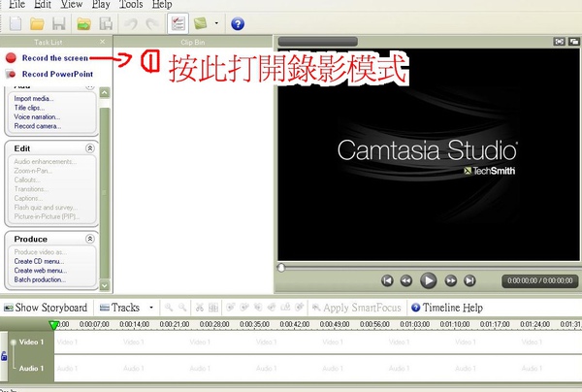The height and width of the screenshot is (392, 582).
Task: Save the project with the floppy disk icon
Action: (x=58, y=23)
